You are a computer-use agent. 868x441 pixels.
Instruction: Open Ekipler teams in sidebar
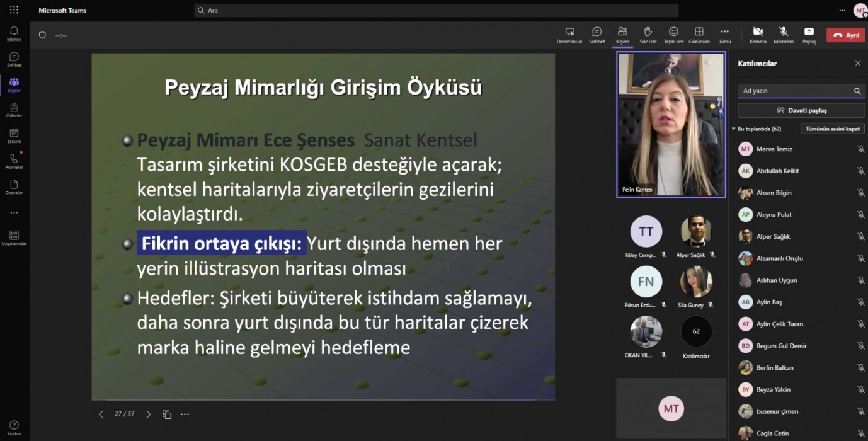coord(14,85)
